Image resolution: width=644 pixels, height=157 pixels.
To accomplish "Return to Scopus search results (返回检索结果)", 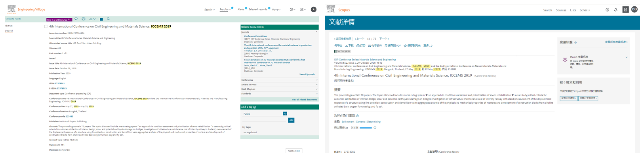I will (x=343, y=39).
